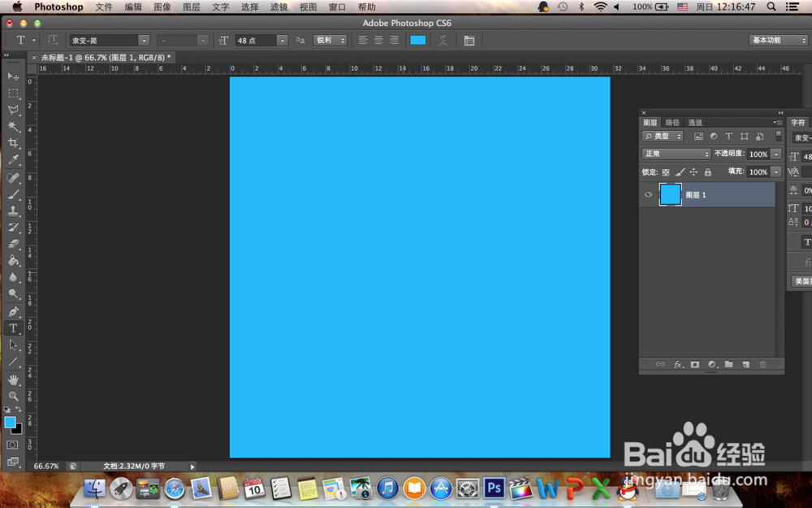Select the Polygonal Lasso tool
This screenshot has height=508, width=812.
point(14,110)
